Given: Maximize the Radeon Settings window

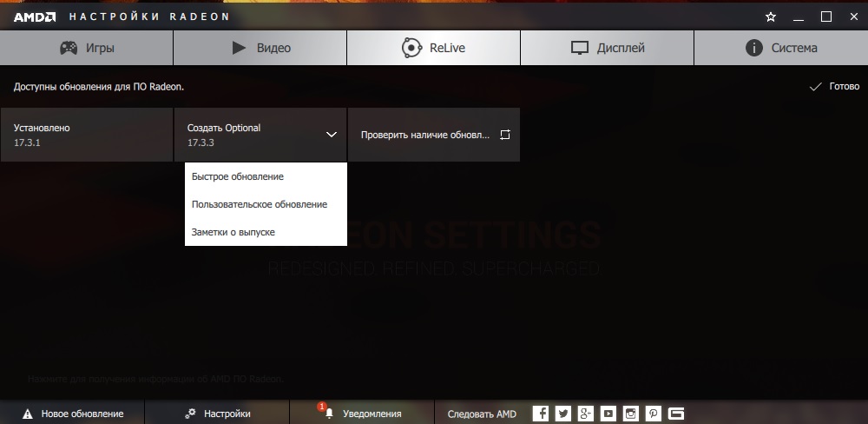Looking at the screenshot, I should (826, 17).
